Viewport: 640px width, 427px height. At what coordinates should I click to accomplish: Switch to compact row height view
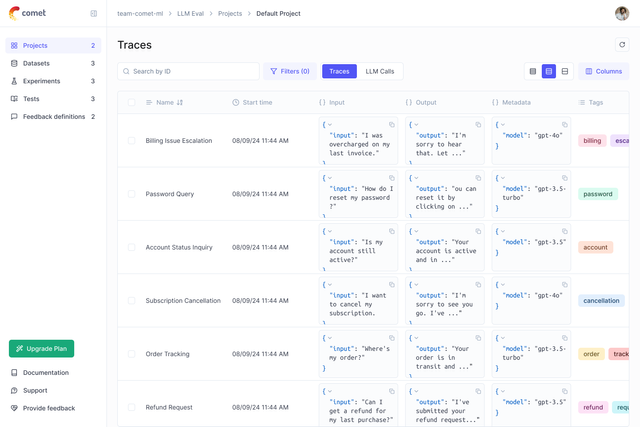(533, 72)
